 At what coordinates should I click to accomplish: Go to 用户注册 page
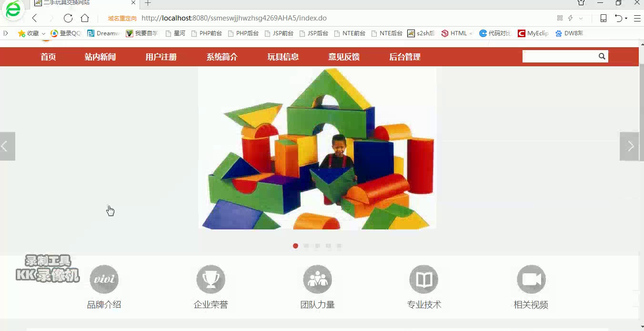coord(161,57)
